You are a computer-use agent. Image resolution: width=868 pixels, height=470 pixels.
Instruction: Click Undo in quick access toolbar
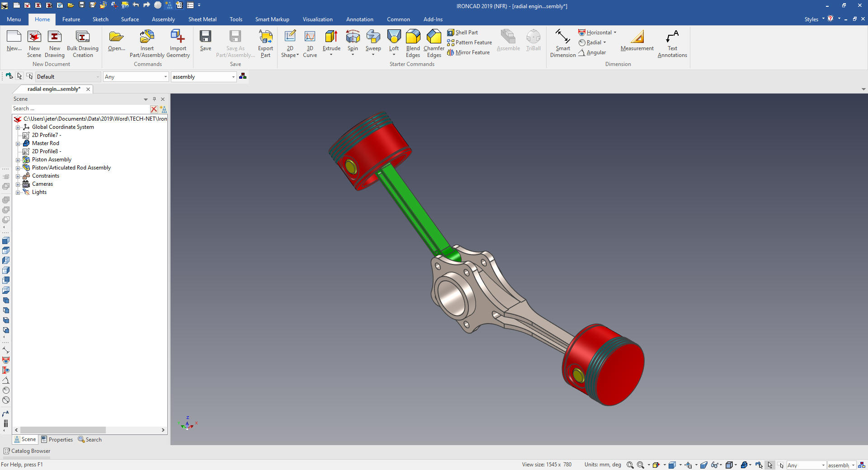[x=136, y=5]
